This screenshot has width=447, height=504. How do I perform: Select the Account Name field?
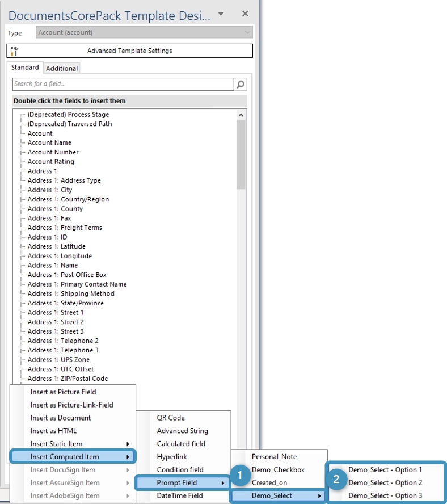49,142
